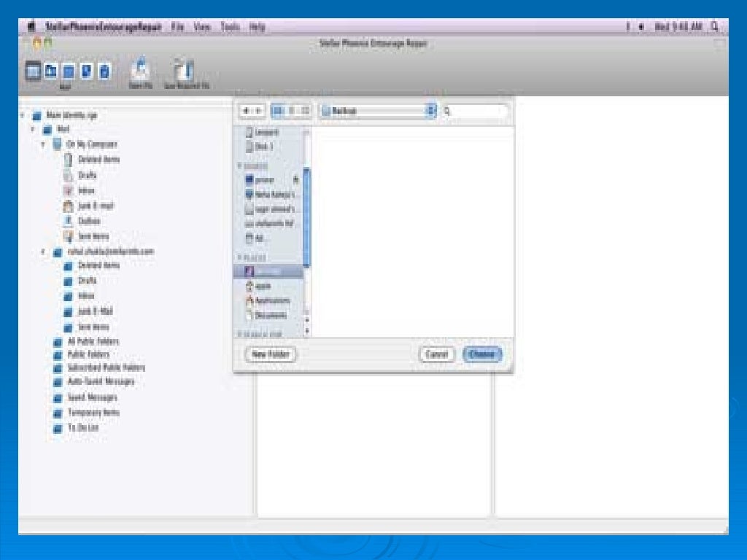Collapse the email account tree node

(43, 252)
